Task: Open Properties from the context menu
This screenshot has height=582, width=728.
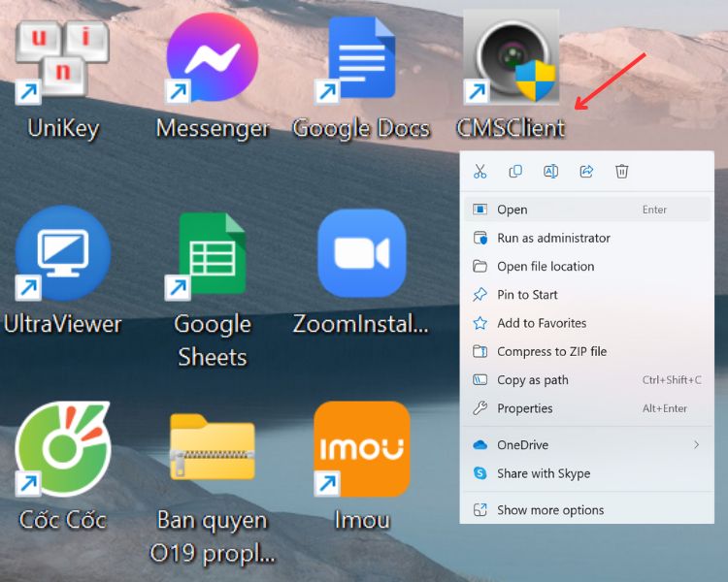Action: coord(587,408)
